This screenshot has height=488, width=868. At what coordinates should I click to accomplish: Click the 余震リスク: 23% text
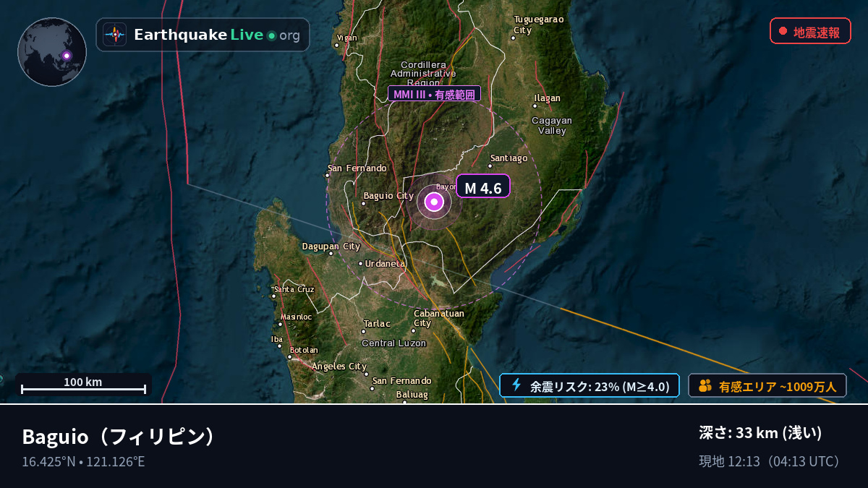pyautogui.click(x=600, y=386)
